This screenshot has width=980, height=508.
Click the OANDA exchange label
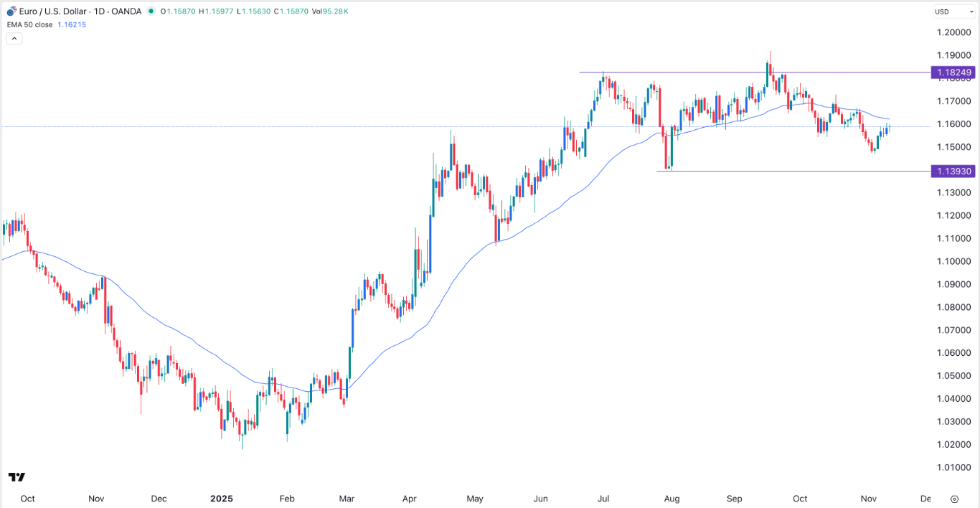pyautogui.click(x=127, y=11)
